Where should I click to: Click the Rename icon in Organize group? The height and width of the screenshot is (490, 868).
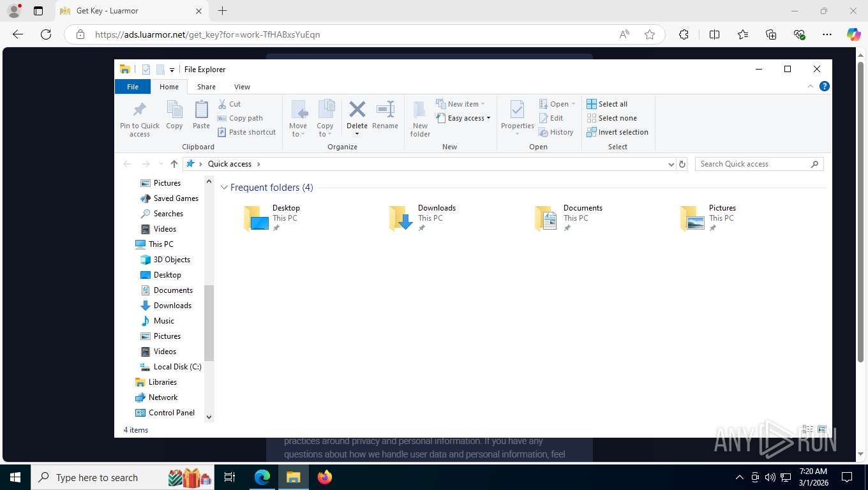click(x=385, y=109)
